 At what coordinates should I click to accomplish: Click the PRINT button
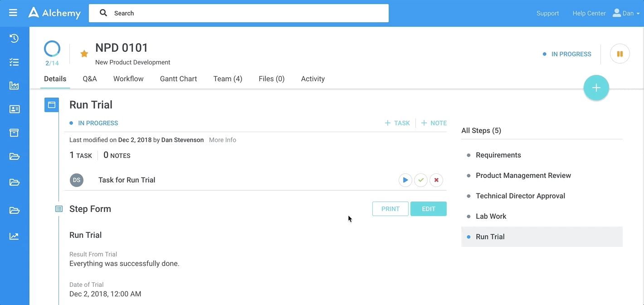pos(390,209)
